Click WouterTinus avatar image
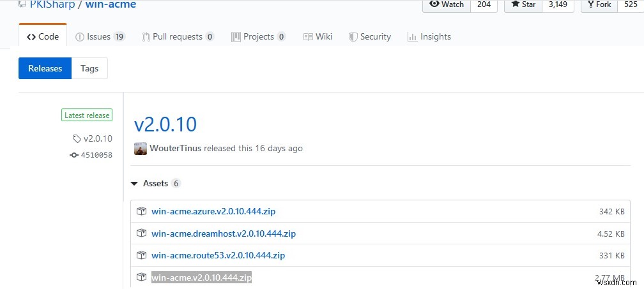Viewport: 644px width, 289px height. 141,149
